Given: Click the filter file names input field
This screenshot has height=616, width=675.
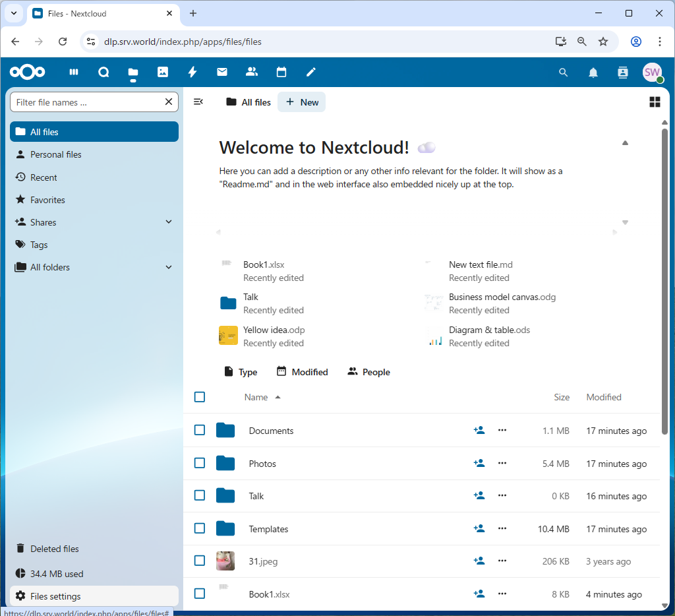Looking at the screenshot, I should pos(86,102).
